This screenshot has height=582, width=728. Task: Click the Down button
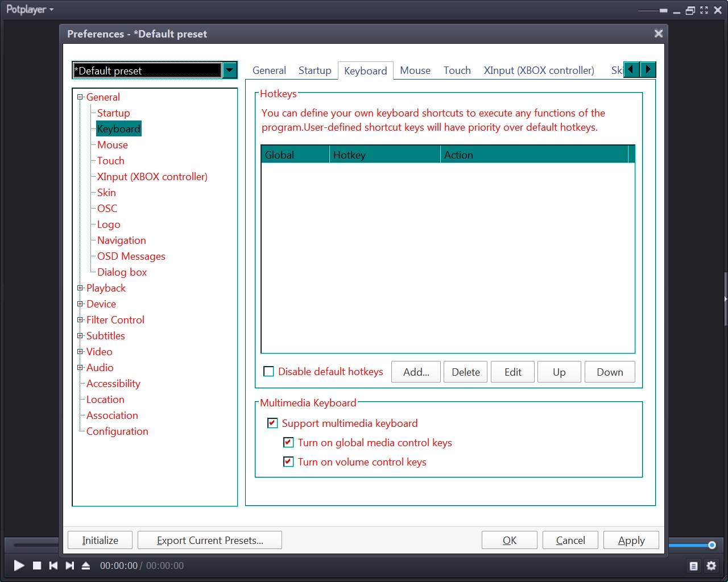pos(610,372)
